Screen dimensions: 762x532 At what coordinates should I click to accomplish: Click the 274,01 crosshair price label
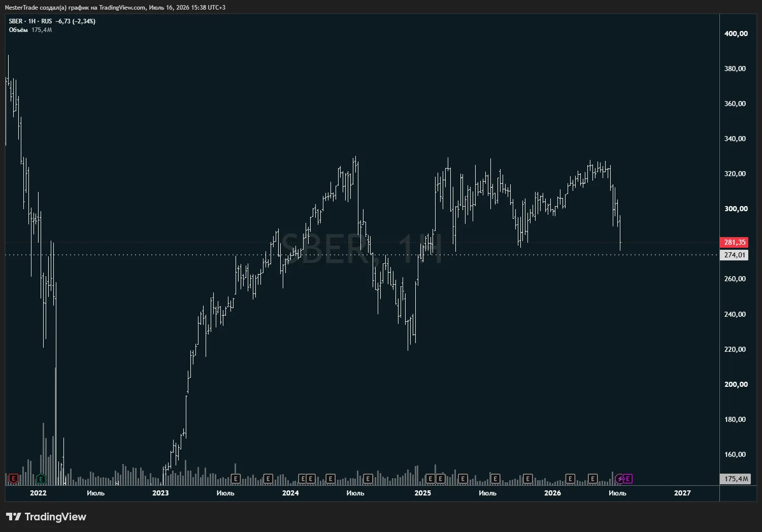pos(734,255)
